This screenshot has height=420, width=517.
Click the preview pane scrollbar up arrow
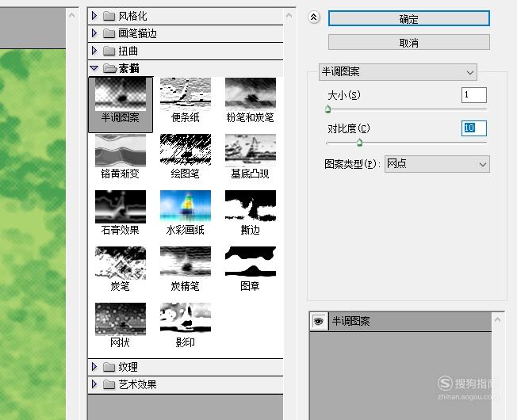(71, 16)
